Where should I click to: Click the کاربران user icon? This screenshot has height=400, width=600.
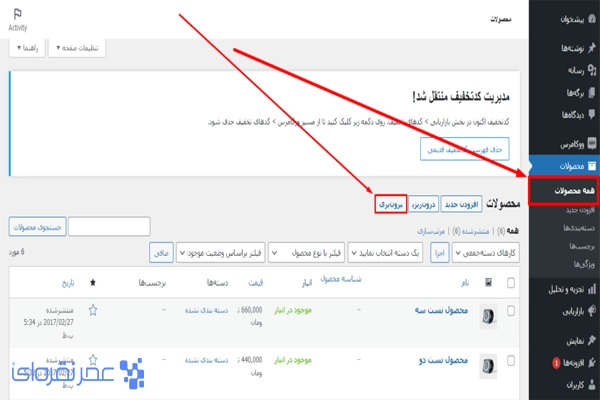(592, 384)
